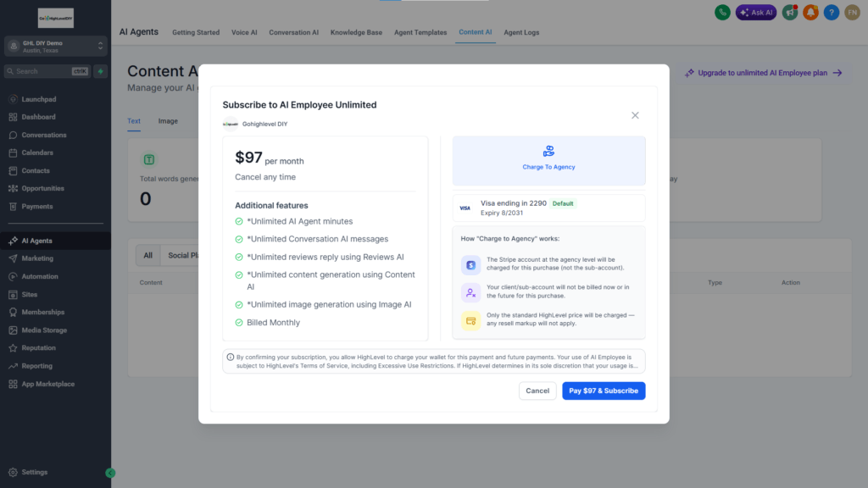868x488 pixels.
Task: Open the Ask AI assistant
Action: (x=755, y=12)
